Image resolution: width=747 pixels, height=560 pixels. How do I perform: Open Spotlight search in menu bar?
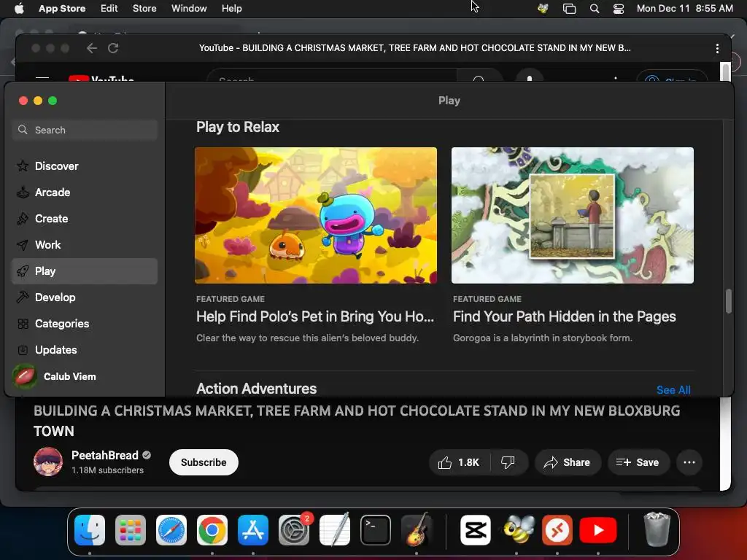pos(595,9)
